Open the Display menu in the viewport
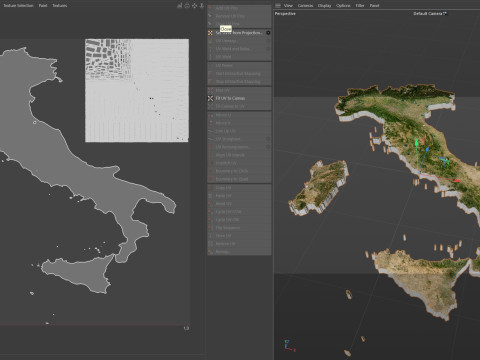 point(324,5)
